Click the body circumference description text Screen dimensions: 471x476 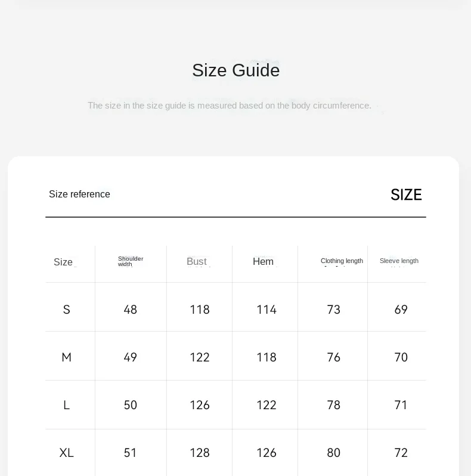[230, 106]
